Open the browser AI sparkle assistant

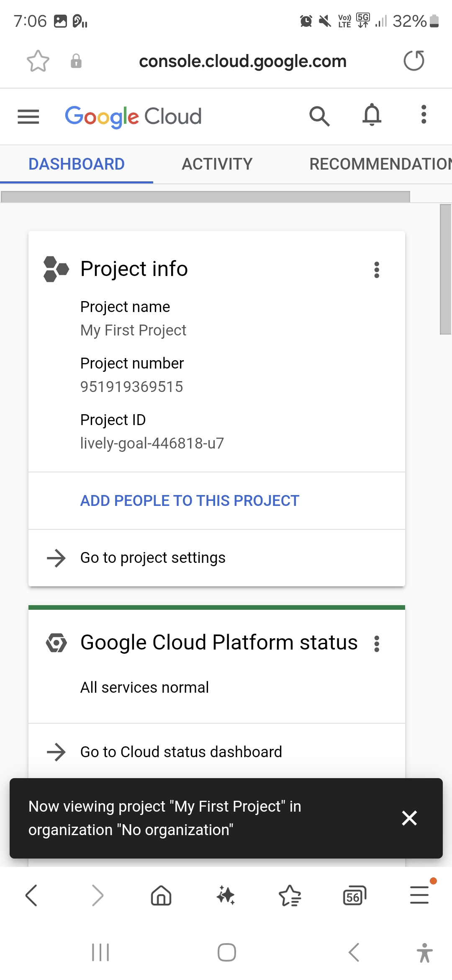click(x=226, y=896)
